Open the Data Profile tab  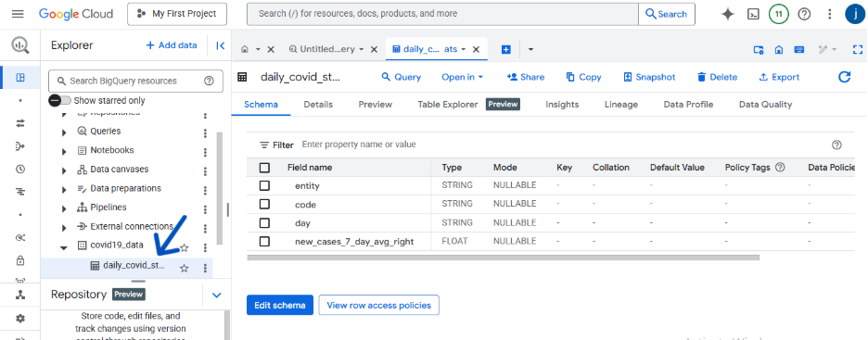tap(688, 104)
